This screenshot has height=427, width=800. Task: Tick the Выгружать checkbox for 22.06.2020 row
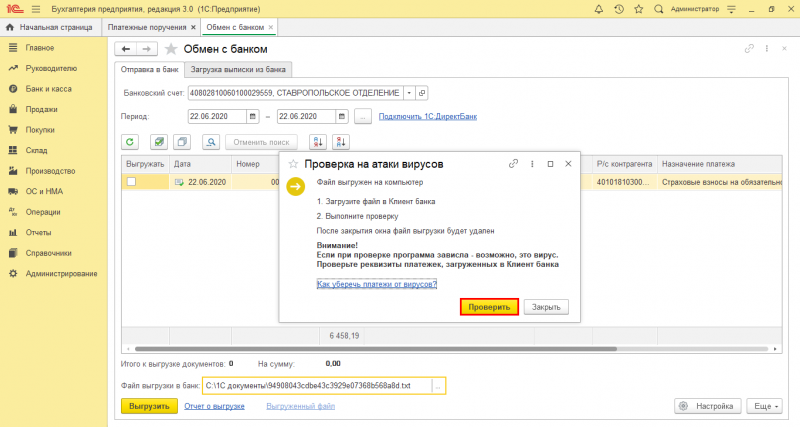132,182
